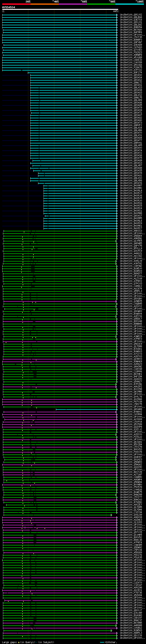Select the UniRef100_Q6PAB5 label
The width and height of the screenshot is (146, 644).
131,243
